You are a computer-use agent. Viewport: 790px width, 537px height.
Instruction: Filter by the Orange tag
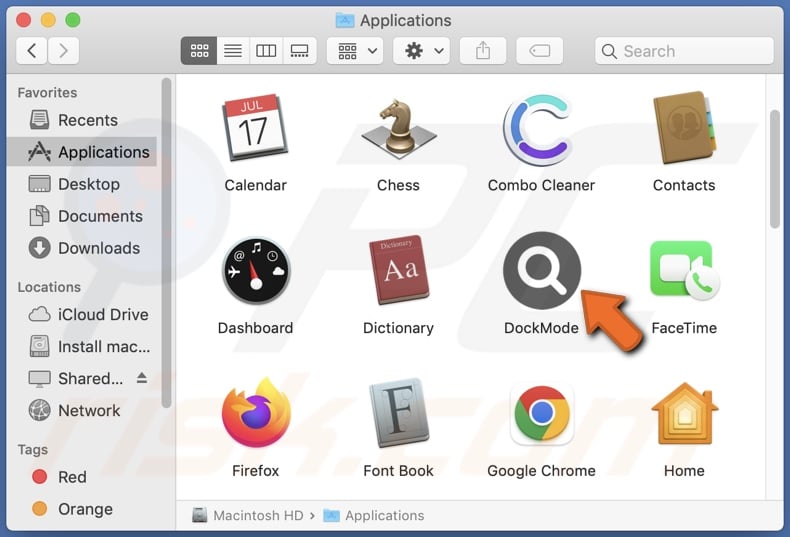click(x=72, y=509)
